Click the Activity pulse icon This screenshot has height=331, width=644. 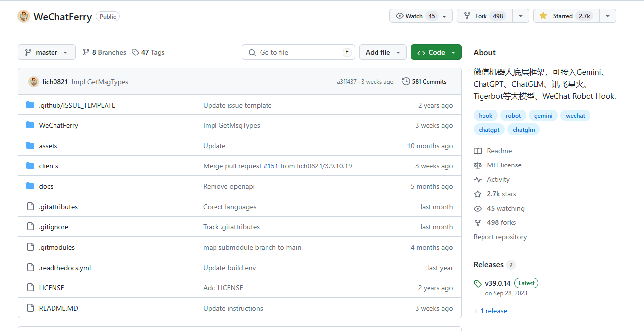[x=478, y=179]
